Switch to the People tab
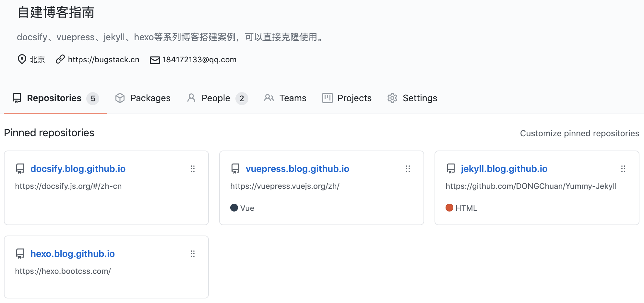644x303 pixels. 217,98
